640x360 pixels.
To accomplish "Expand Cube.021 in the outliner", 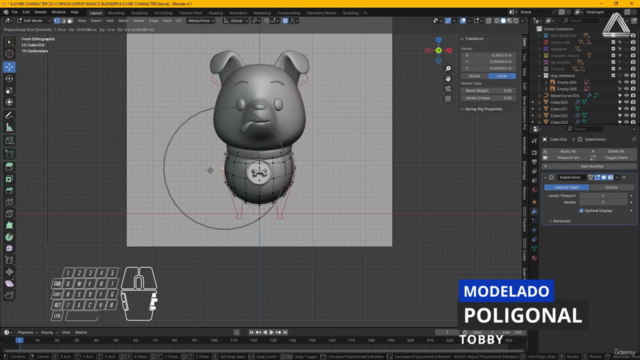I will [x=539, y=109].
